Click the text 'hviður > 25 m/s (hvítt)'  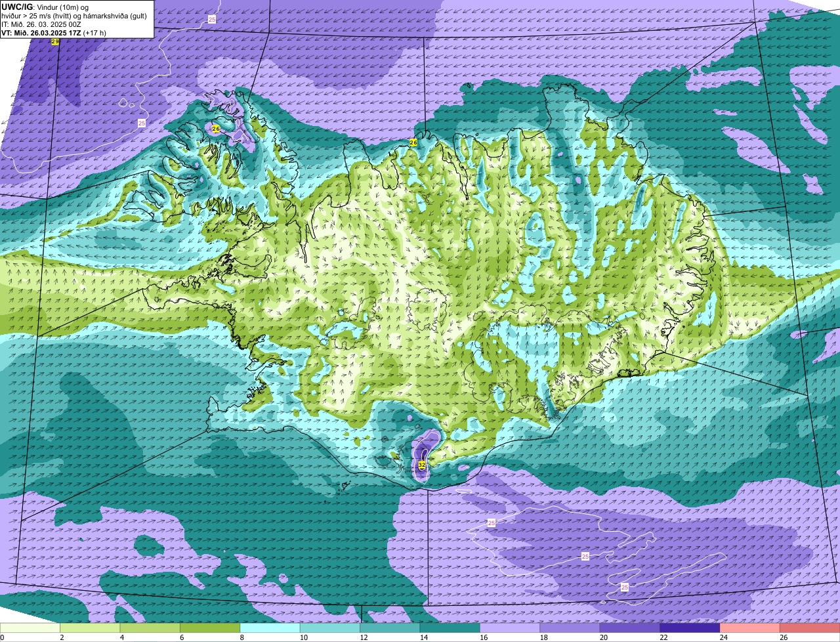click(37, 15)
